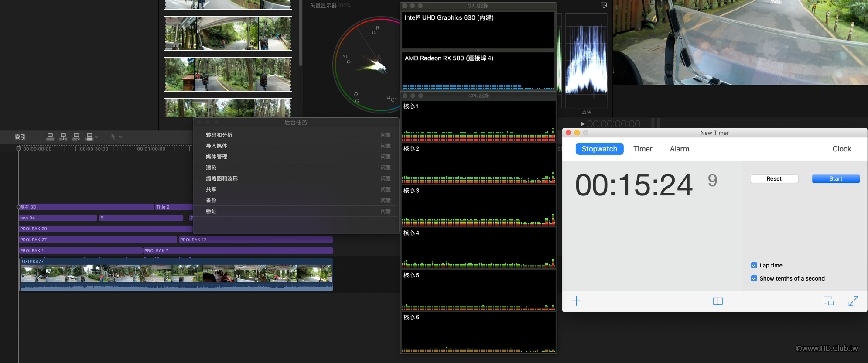Expand timer to full screen with arrows icon
The image size is (868, 363).
(x=853, y=301)
